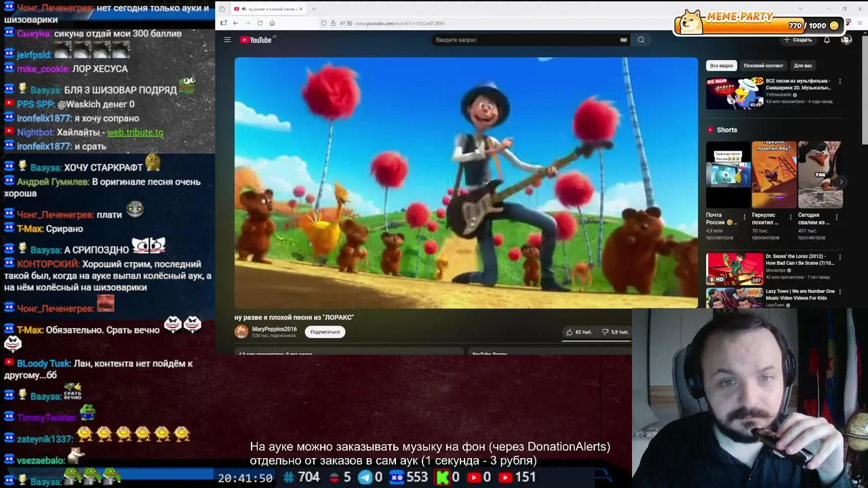
Task: Click chat username ironfelix1877 saying сопрано
Action: coord(44,118)
